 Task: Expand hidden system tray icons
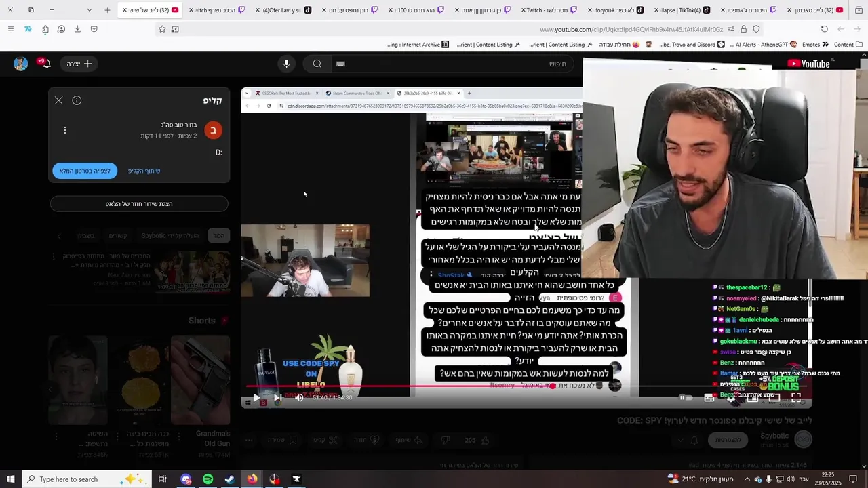click(747, 479)
